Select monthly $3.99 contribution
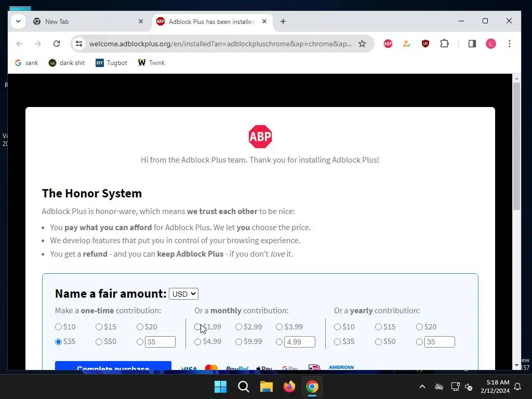Viewport: 532px width, 399px height. (x=279, y=327)
